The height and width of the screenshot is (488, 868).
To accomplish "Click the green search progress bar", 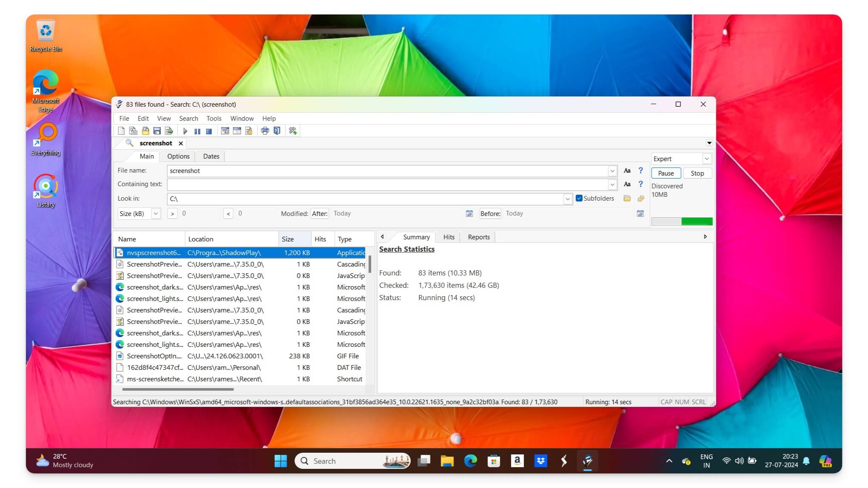I will tap(696, 221).
